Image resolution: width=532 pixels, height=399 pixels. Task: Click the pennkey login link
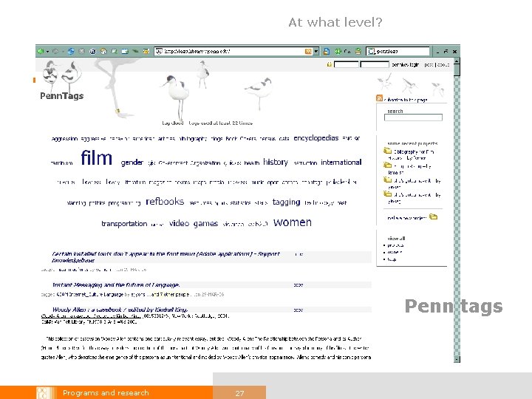tap(405, 64)
